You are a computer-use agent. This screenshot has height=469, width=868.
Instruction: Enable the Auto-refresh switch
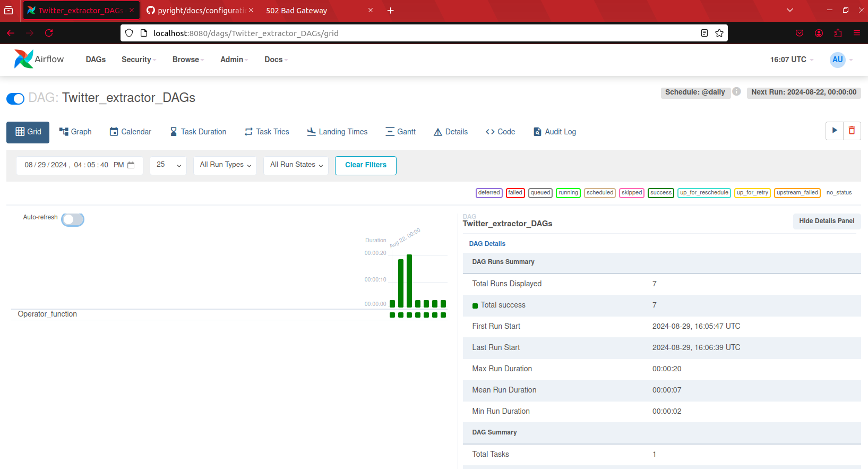[73, 219]
